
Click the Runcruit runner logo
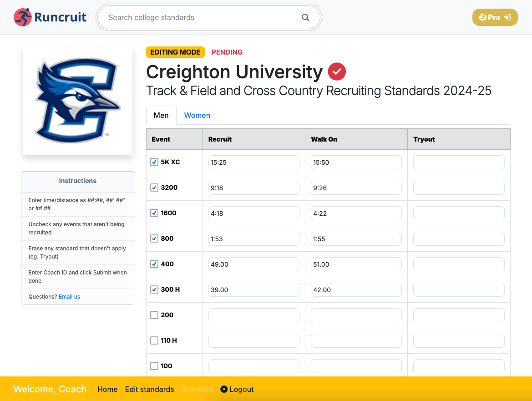[x=23, y=17]
